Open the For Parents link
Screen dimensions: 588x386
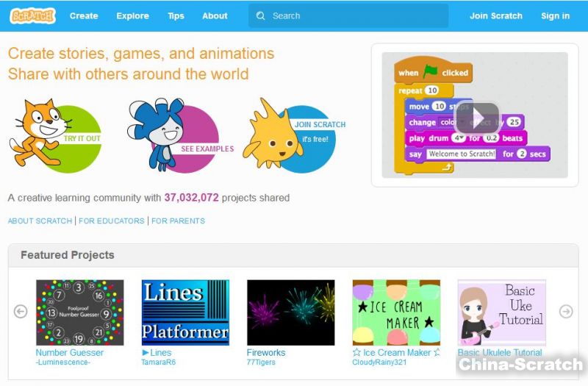[x=178, y=221]
